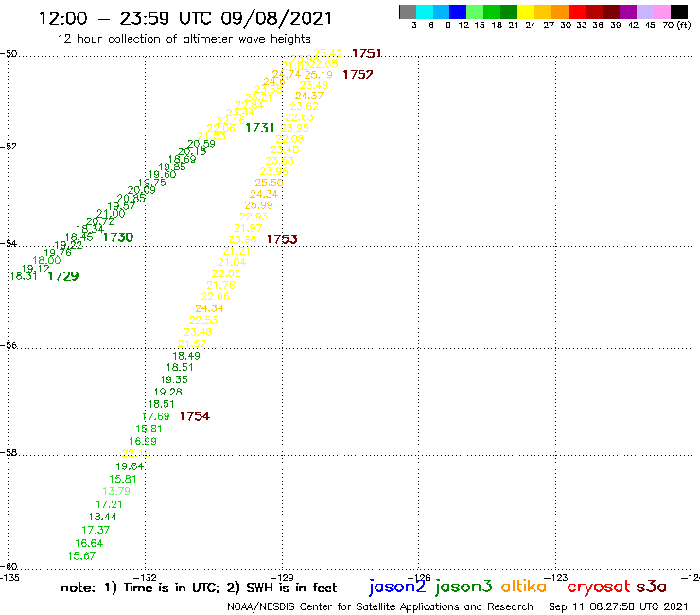Click the jason3 satellite legend label
This screenshot has height=615, width=700.
[x=464, y=588]
